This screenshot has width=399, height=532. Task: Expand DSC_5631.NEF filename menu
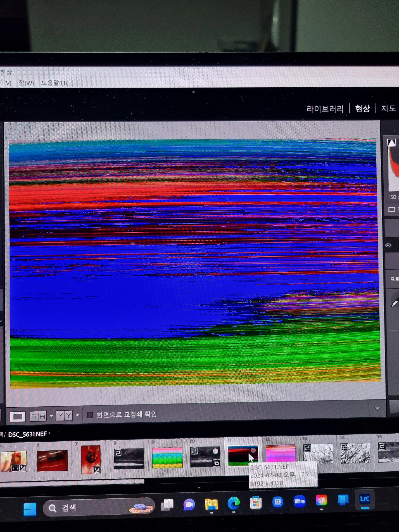pos(49,433)
